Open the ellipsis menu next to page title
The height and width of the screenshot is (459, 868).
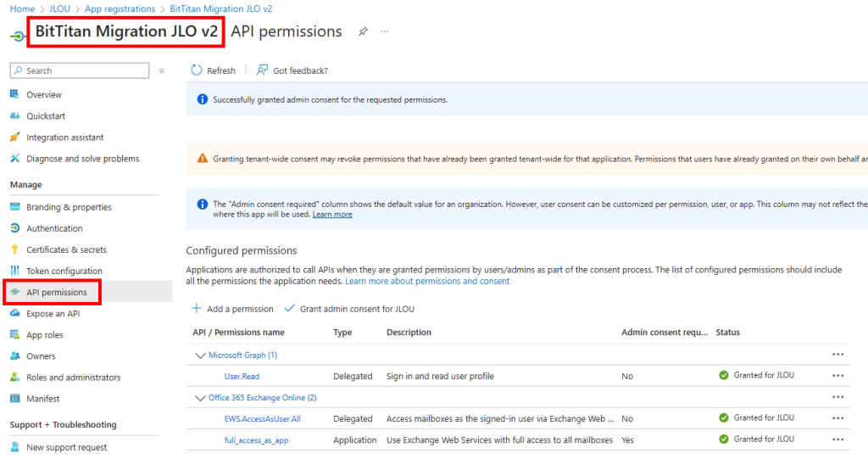tap(385, 31)
